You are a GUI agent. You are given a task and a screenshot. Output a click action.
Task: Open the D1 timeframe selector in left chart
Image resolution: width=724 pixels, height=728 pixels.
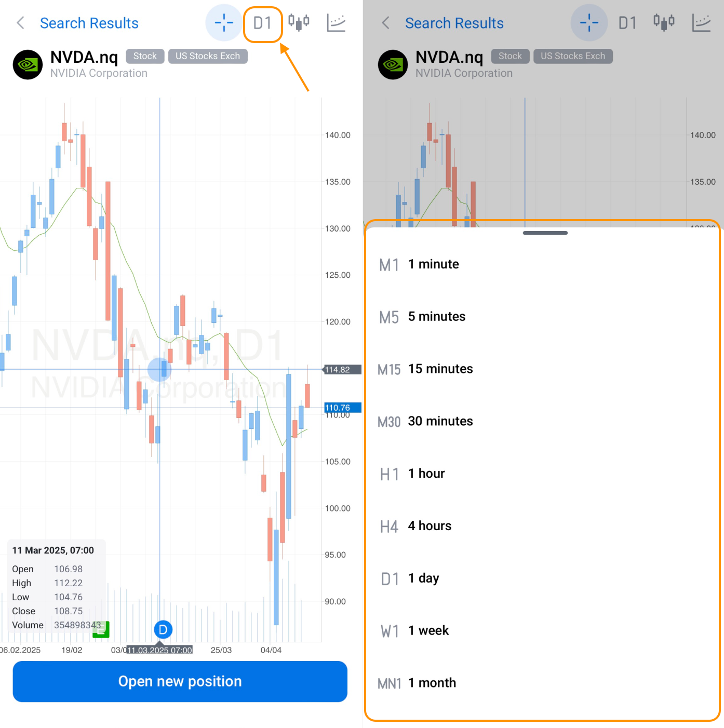click(262, 23)
